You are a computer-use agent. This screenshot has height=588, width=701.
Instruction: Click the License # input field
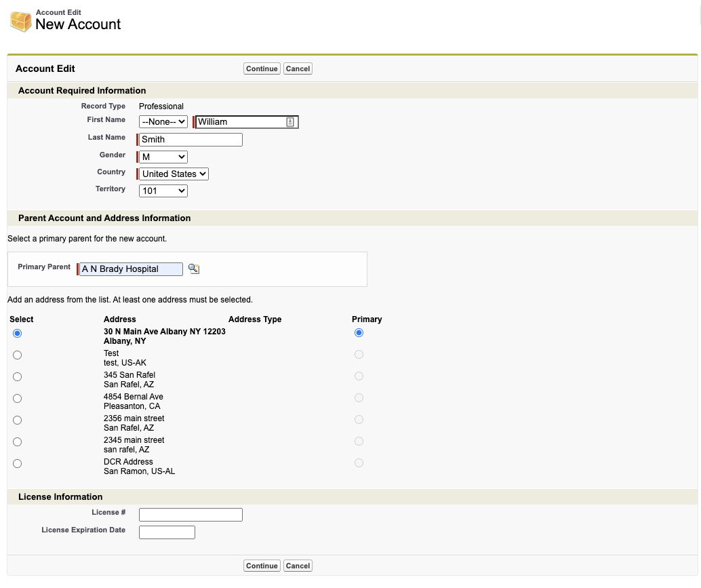[191, 515]
